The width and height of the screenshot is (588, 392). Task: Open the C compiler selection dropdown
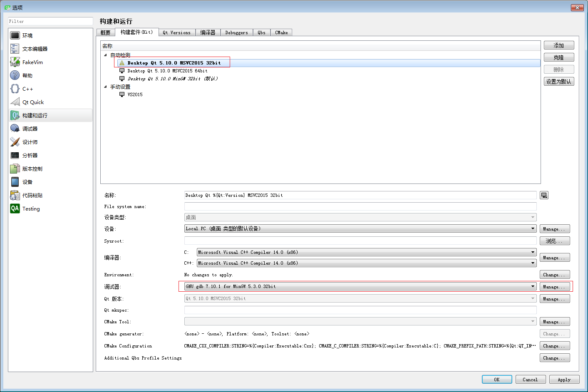click(x=533, y=252)
